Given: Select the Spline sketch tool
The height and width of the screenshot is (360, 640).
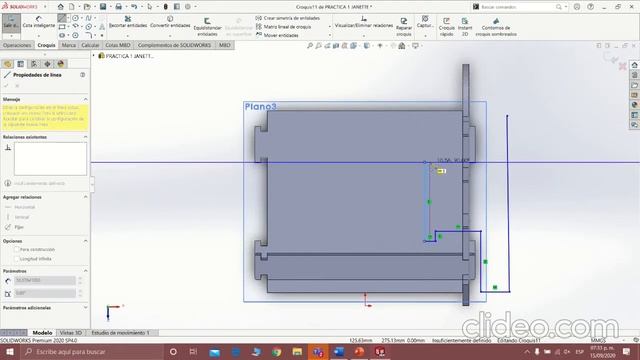Looking at the screenshot, I should 89,18.
